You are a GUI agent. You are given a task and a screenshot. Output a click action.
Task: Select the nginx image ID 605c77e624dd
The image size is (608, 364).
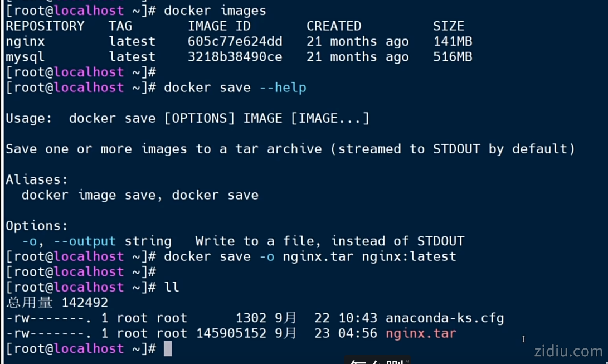235,41
